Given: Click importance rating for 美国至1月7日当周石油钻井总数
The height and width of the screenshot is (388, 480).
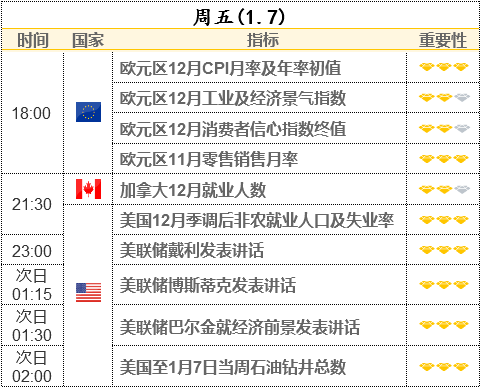Looking at the screenshot, I should click(444, 367).
